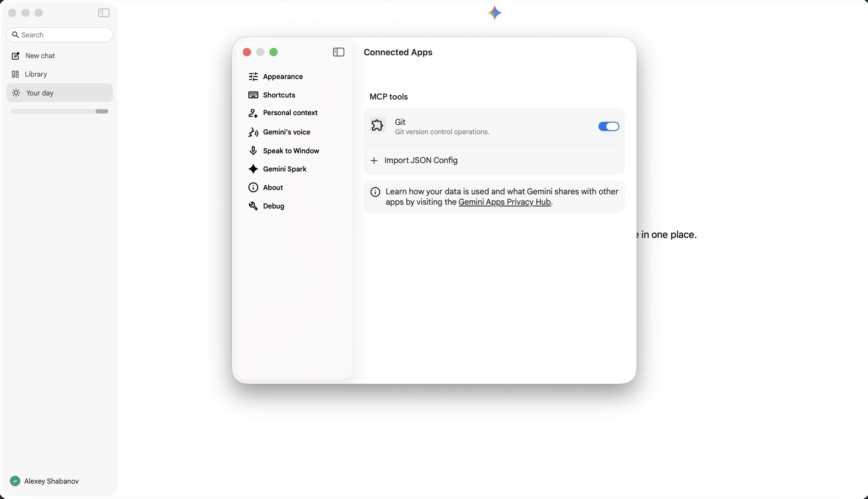Screen dimensions: 868x499
Task: Click the info icon in the privacy notice
Action: (375, 192)
